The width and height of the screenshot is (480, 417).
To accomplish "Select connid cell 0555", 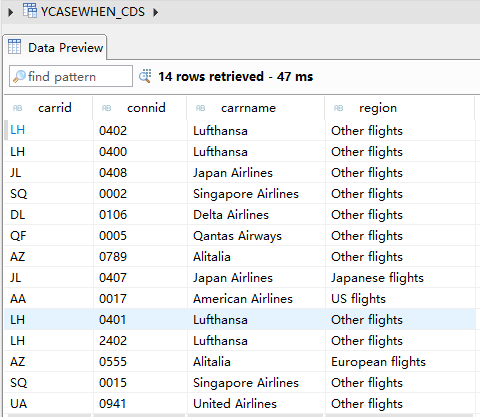I will (140, 362).
